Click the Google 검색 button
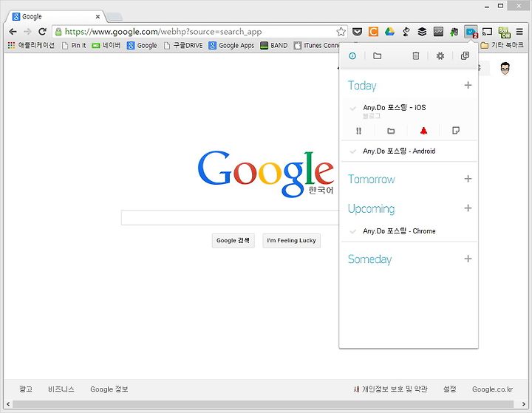 233,241
